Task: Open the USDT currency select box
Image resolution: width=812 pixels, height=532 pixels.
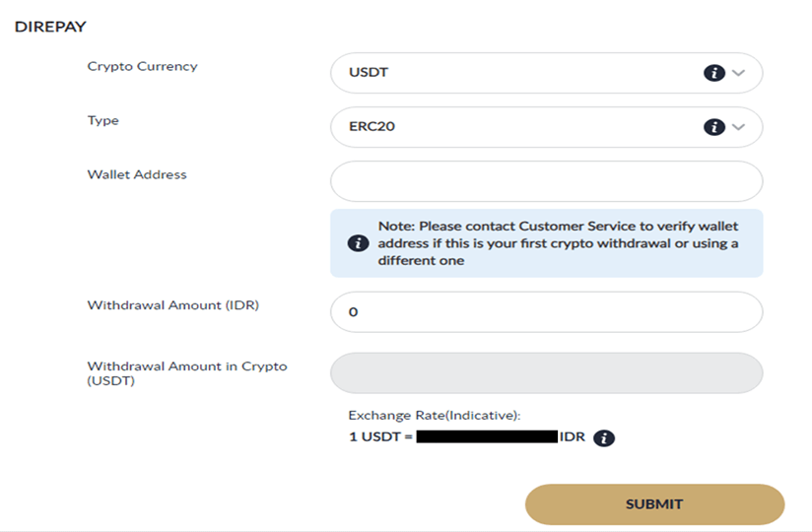Action: pyautogui.click(x=522, y=73)
